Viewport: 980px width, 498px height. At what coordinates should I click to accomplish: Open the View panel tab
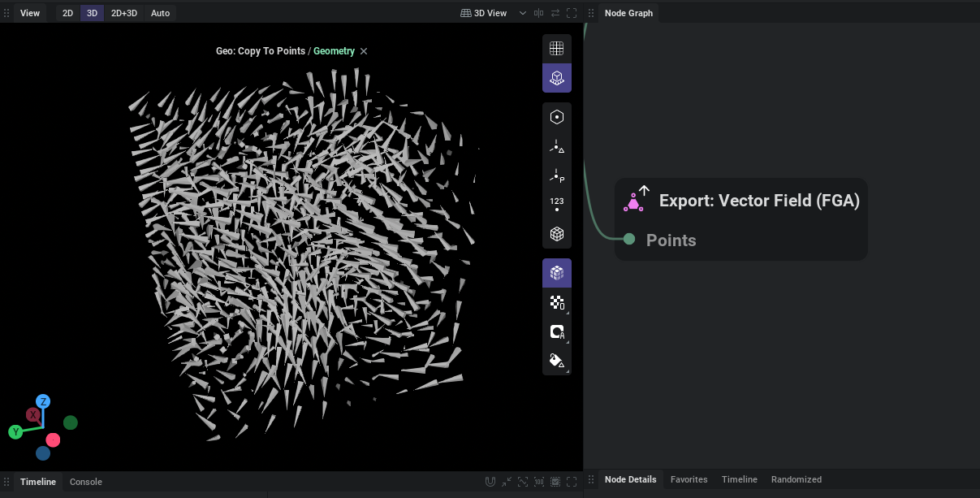pyautogui.click(x=30, y=13)
